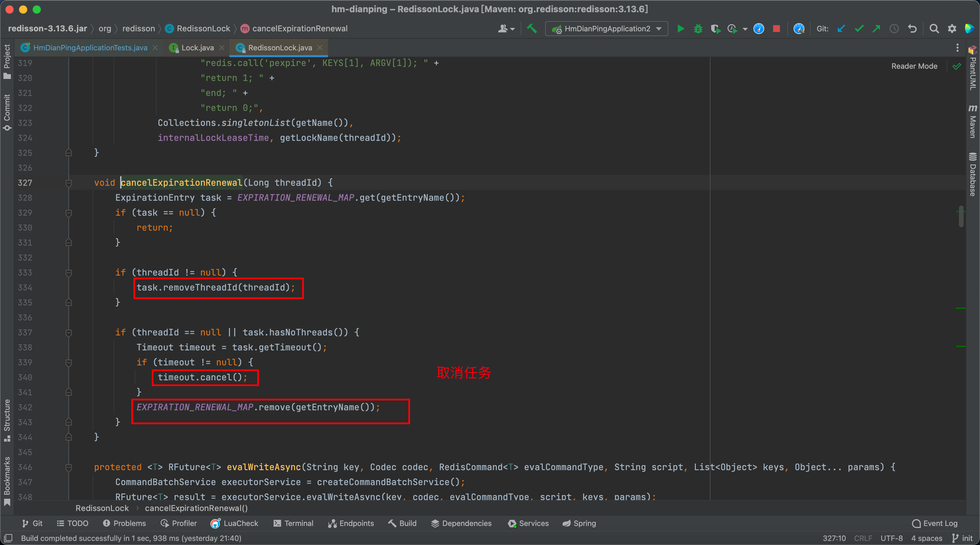Click the inspections checkmark widget in the editor
The width and height of the screenshot is (980, 545).
pyautogui.click(x=957, y=66)
